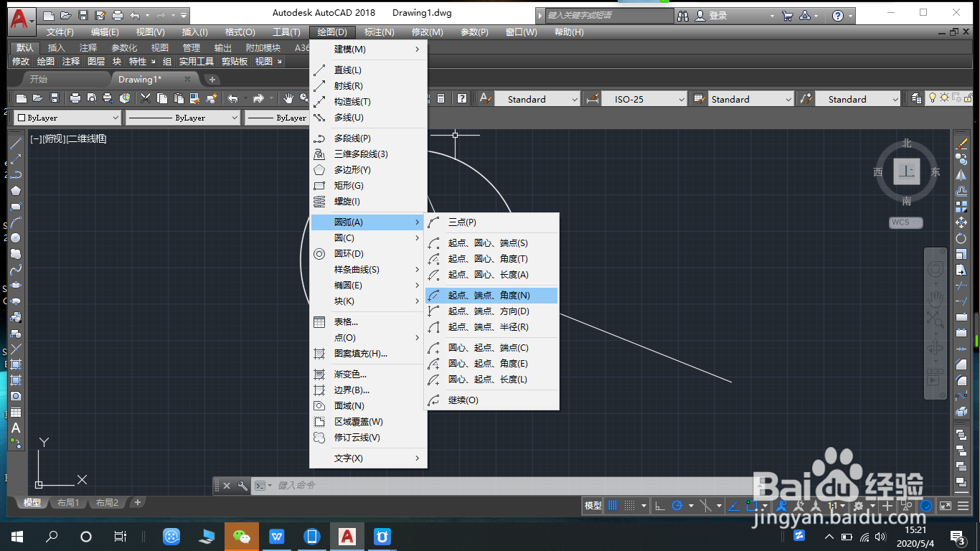Viewport: 980px width, 551px height.
Task: Pick the 多边形(Y) polygon icon
Action: (x=320, y=170)
